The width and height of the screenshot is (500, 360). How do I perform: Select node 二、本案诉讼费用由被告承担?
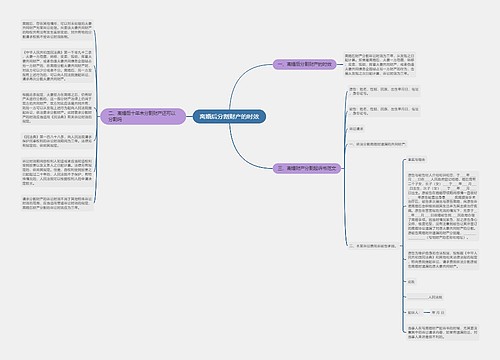pos(373,246)
